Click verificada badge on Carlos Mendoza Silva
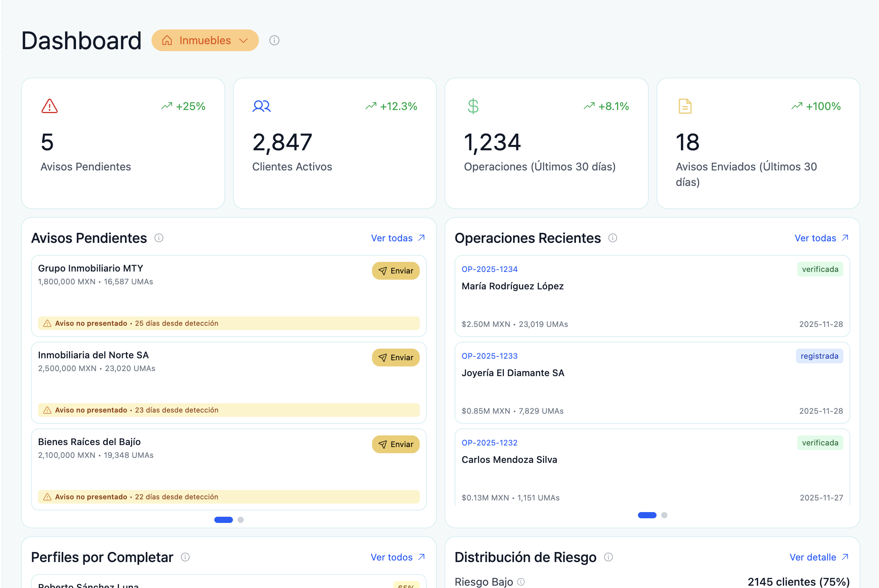Viewport: 879px width, 588px height. tap(820, 443)
